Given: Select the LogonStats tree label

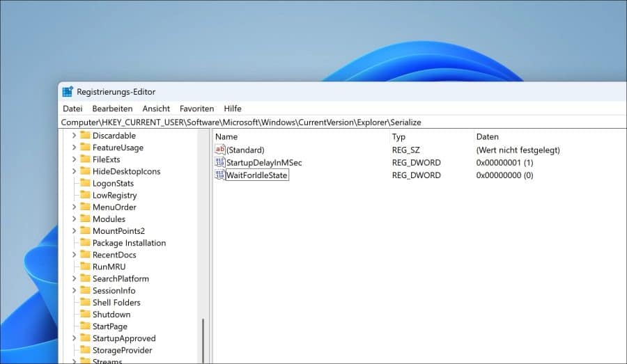Looking at the screenshot, I should pyautogui.click(x=113, y=184).
